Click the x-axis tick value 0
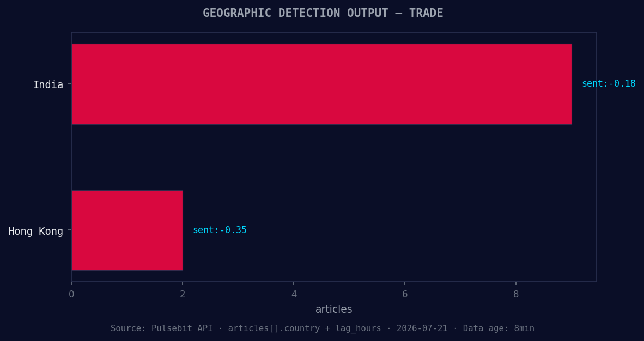The image size is (644, 341). pyautogui.click(x=71, y=294)
